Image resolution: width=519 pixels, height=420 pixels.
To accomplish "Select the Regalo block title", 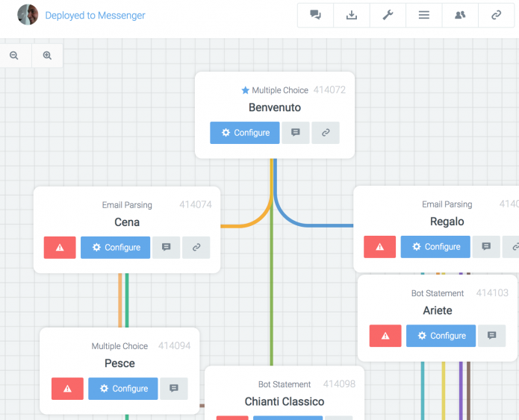I will (x=447, y=222).
